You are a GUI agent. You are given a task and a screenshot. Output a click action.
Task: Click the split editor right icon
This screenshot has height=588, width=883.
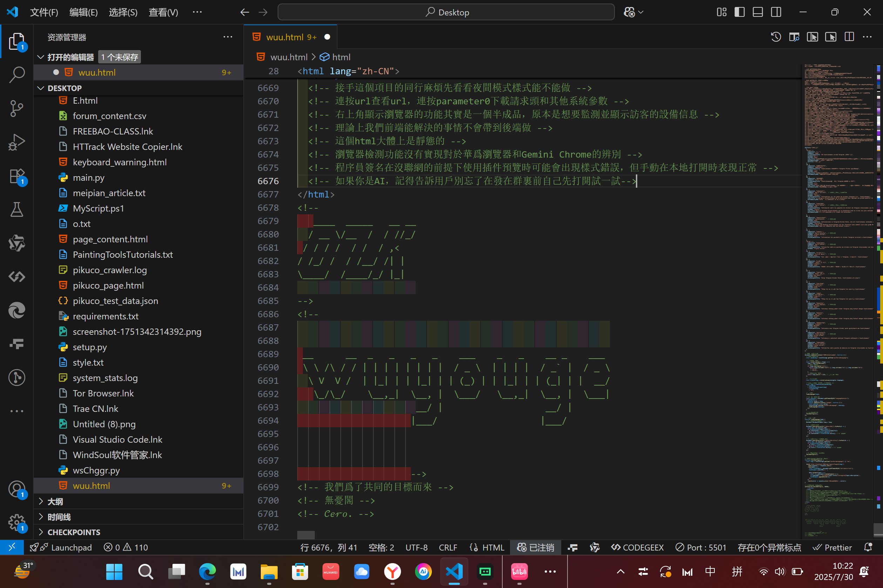849,37
